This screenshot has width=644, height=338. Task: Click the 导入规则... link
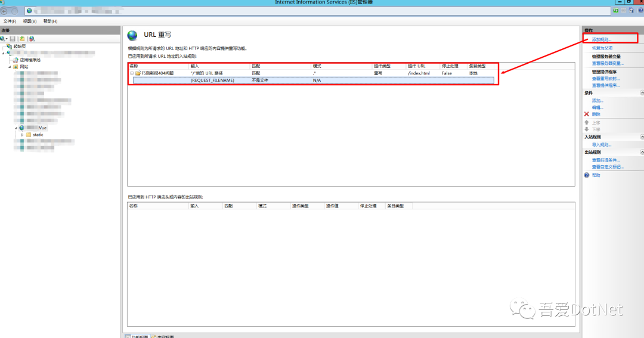click(x=601, y=145)
